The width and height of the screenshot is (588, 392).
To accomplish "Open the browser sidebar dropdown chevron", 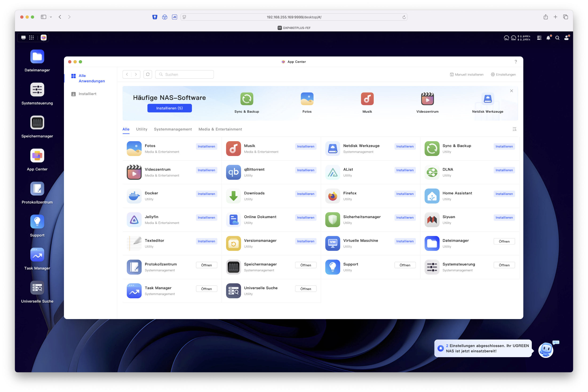I will [51, 17].
